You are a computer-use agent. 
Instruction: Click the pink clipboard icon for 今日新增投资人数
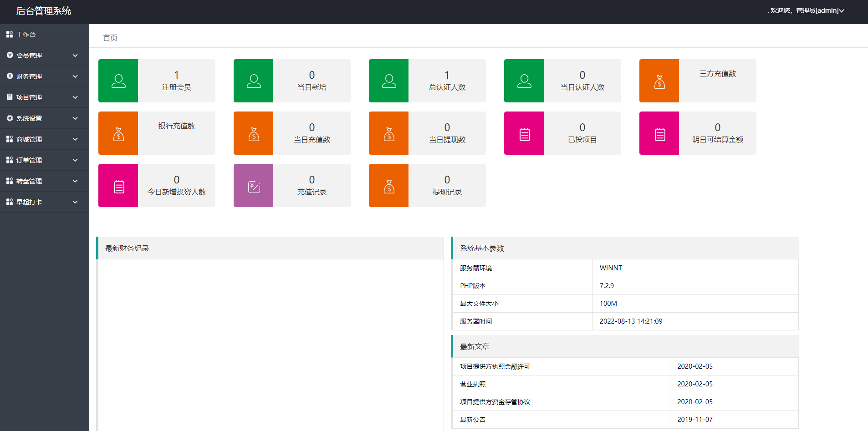click(x=118, y=186)
